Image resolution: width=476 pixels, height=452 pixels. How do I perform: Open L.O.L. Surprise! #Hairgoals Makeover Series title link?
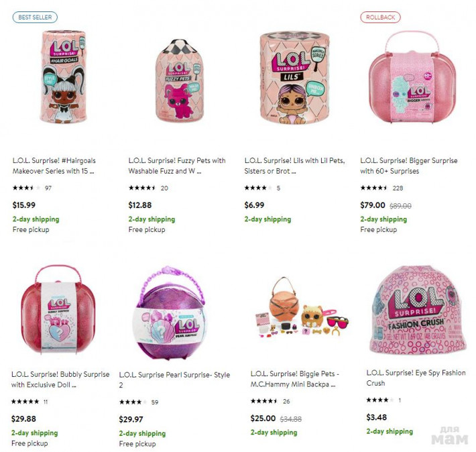(x=54, y=166)
